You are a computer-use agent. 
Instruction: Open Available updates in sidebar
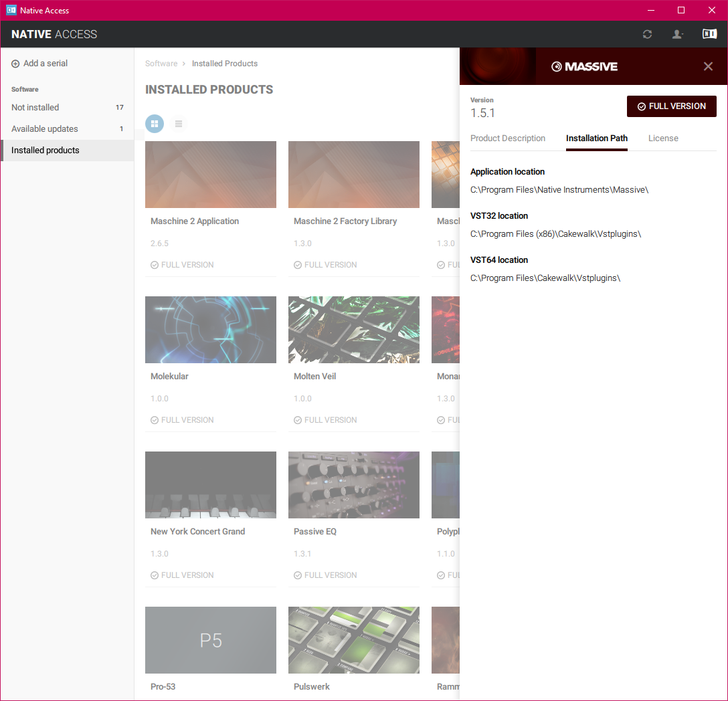[x=68, y=128]
